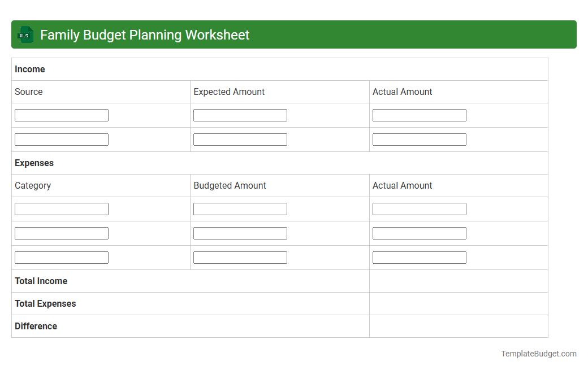Select the Total Expenses row cell

coord(458,303)
